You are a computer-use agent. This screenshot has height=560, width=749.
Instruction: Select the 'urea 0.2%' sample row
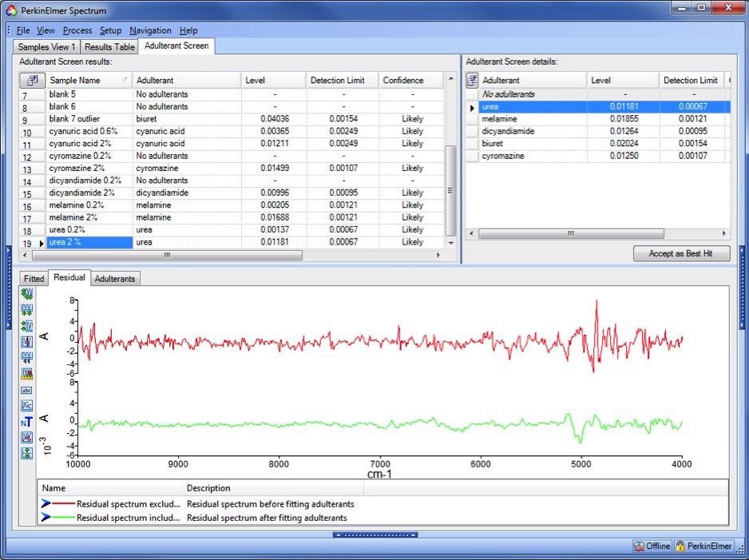[232, 230]
